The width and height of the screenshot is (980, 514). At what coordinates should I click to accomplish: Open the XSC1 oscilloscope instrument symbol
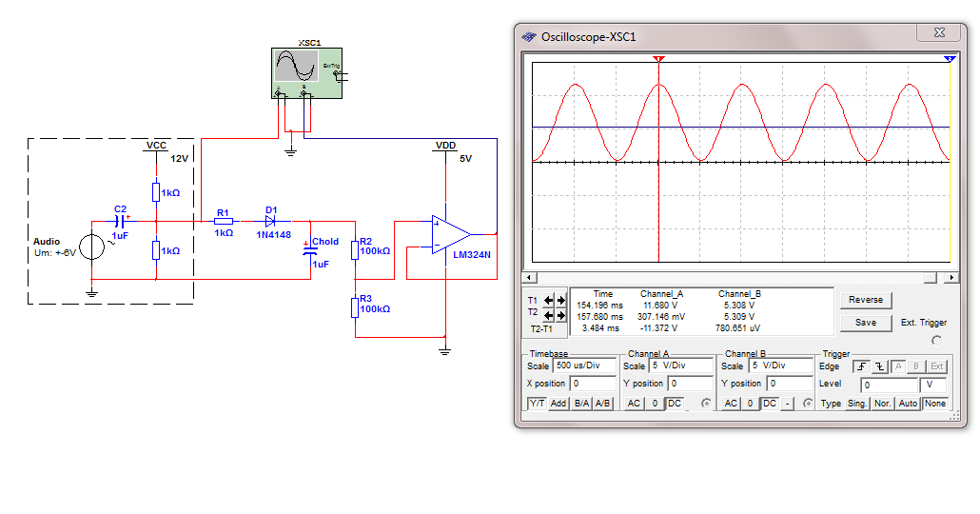(305, 72)
